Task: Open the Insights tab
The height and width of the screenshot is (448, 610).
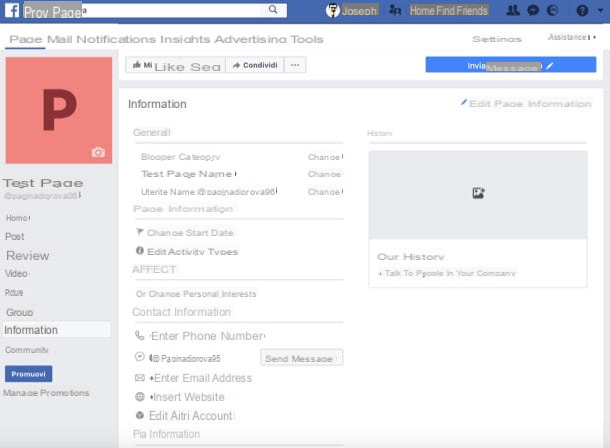Action: click(x=185, y=39)
